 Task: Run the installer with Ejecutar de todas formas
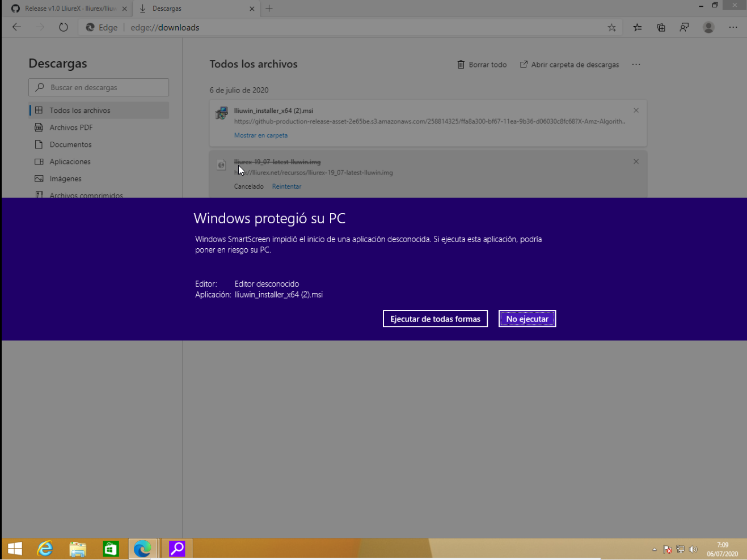[435, 319]
